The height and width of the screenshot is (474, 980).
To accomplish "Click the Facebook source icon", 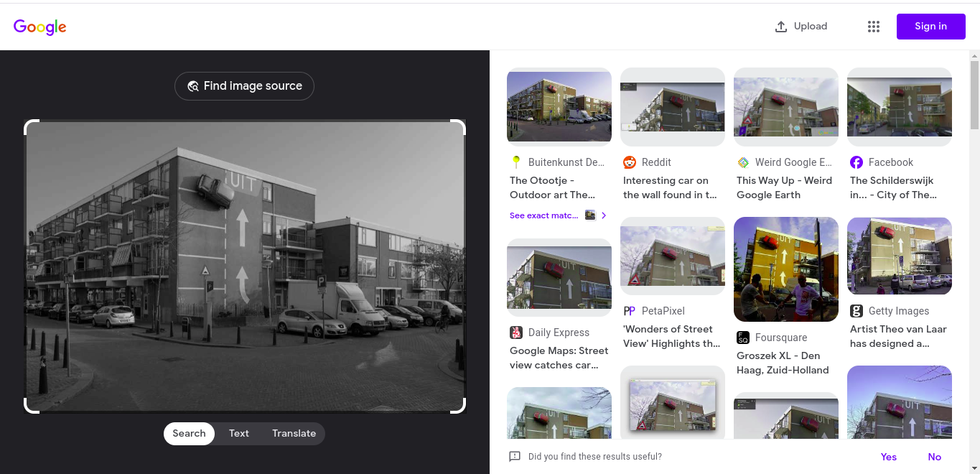I will point(857,162).
